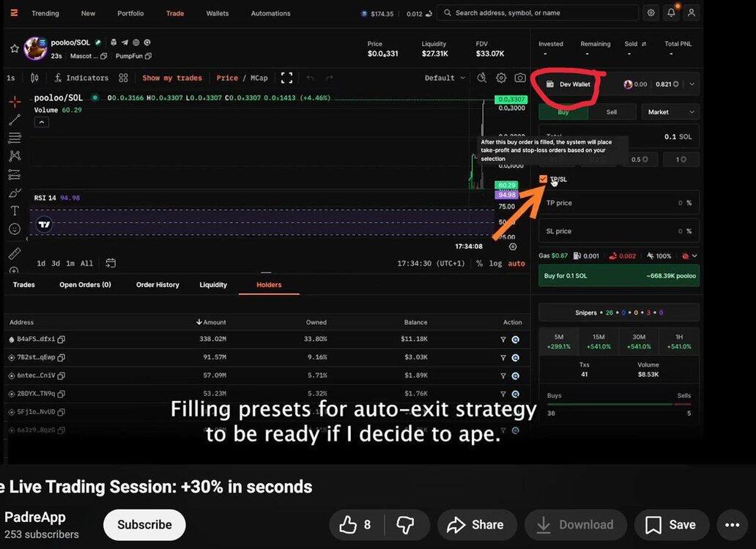Image resolution: width=756 pixels, height=549 pixels.
Task: Switch to the Order History tab
Action: pyautogui.click(x=157, y=285)
